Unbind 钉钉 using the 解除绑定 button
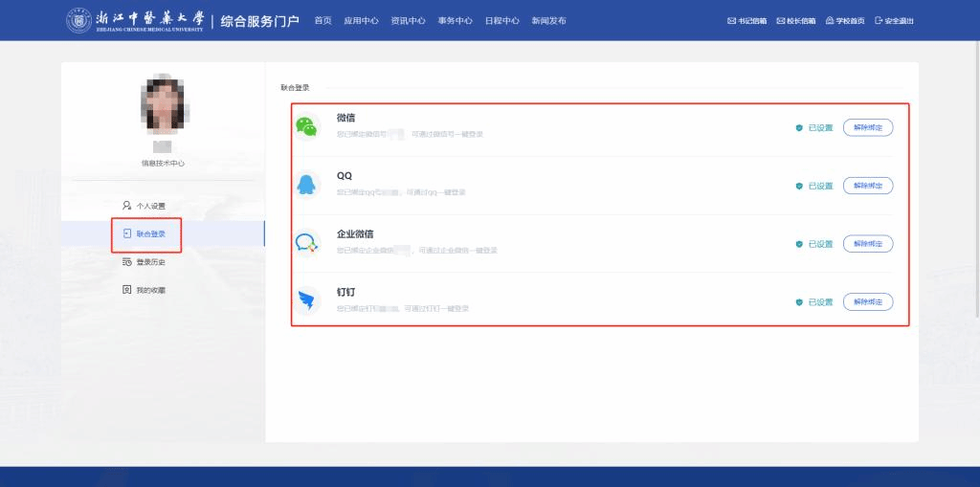Viewport: 980px width, 487px height. tap(867, 302)
